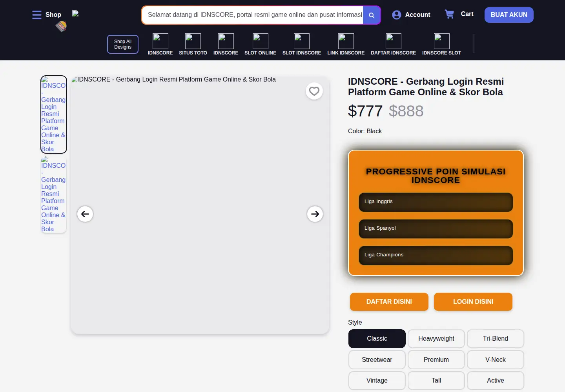Open the Liga Champions row
The height and width of the screenshot is (392, 565).
[x=436, y=256]
